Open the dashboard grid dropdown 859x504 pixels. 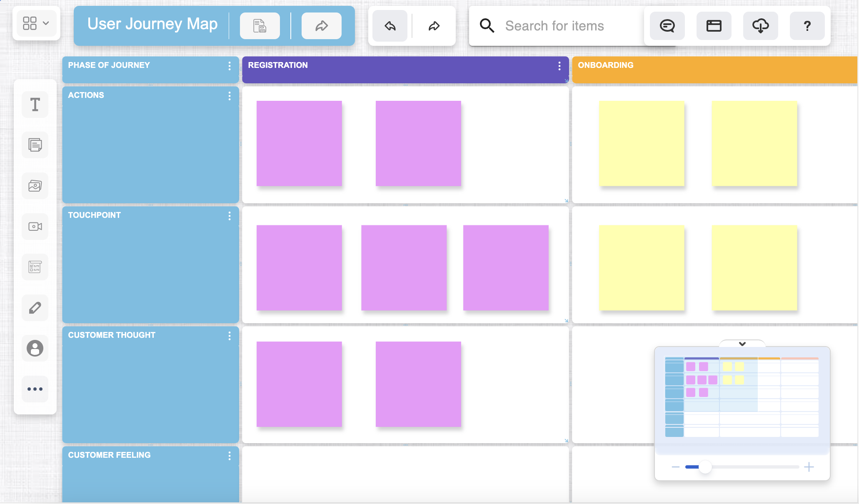[x=36, y=23]
